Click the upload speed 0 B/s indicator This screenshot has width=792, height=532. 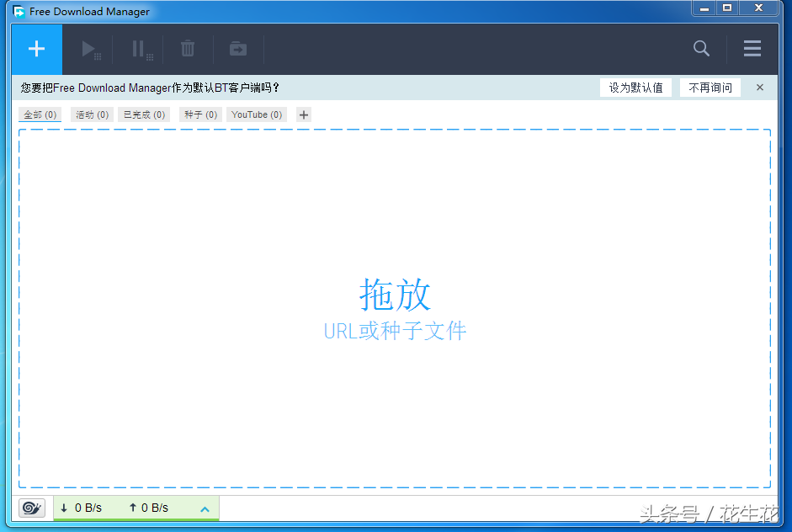[148, 508]
